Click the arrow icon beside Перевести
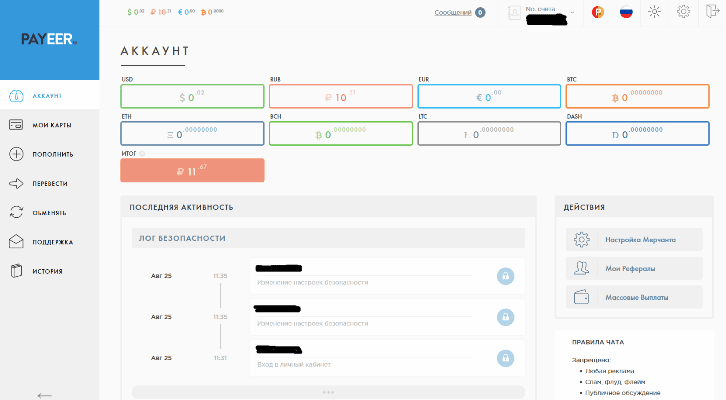 point(16,183)
